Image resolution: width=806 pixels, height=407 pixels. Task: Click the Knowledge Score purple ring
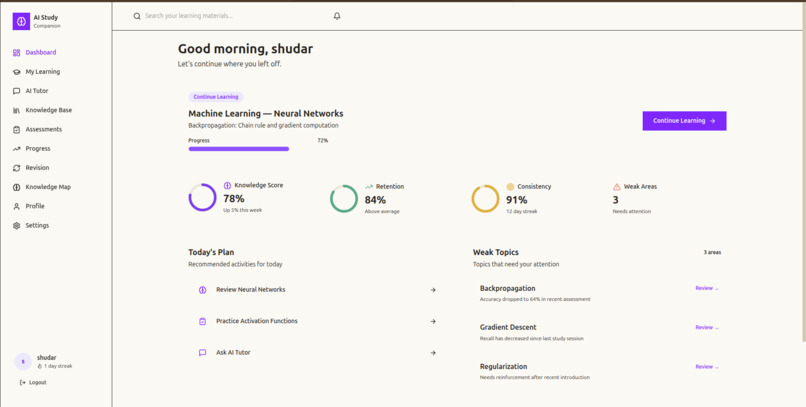[203, 197]
